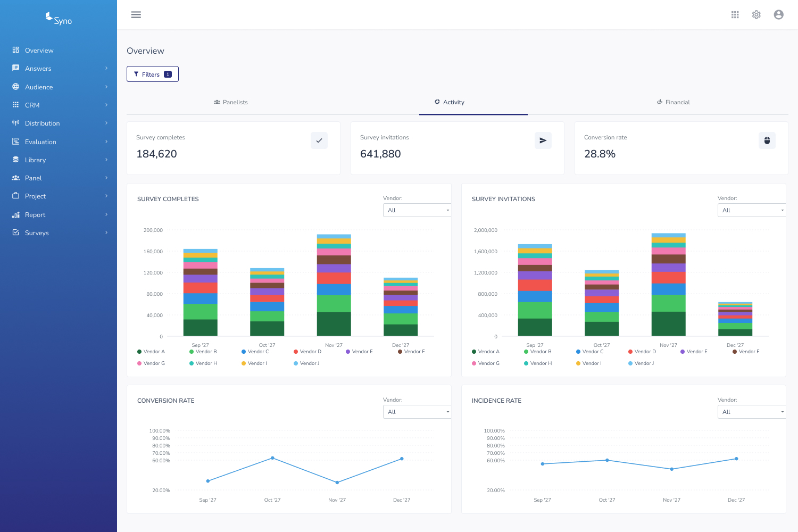Expand the Distribution sidebar chevron
798x532 pixels.
(106, 123)
